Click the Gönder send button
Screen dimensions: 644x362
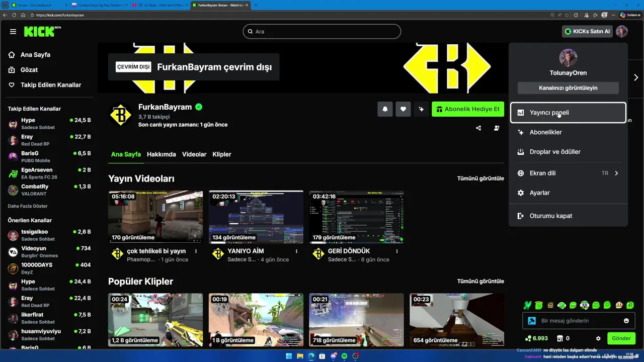(x=621, y=338)
